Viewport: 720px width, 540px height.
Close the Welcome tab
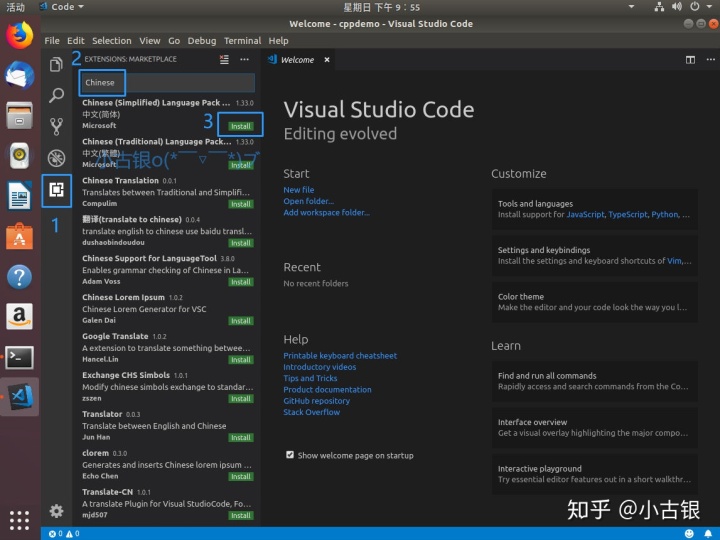pos(327,60)
